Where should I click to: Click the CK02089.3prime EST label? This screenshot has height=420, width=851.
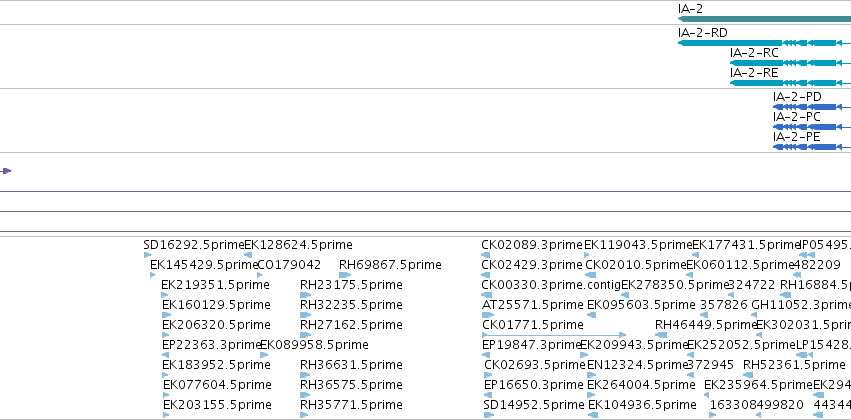pyautogui.click(x=532, y=245)
